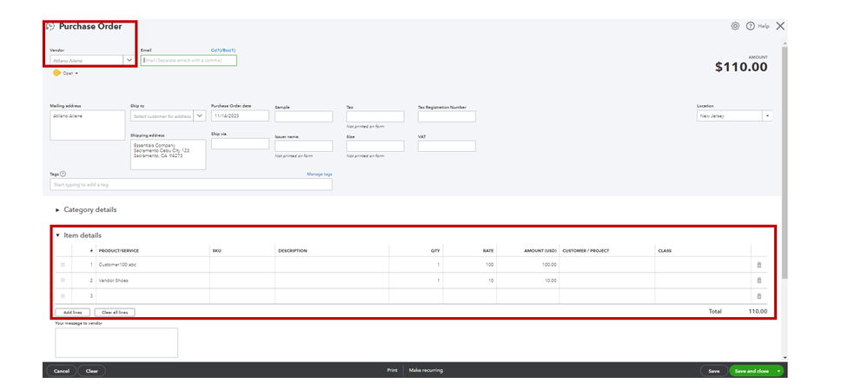Viewport: 868px width, 390px height.
Task: Click the VAT input field
Action: (x=447, y=146)
